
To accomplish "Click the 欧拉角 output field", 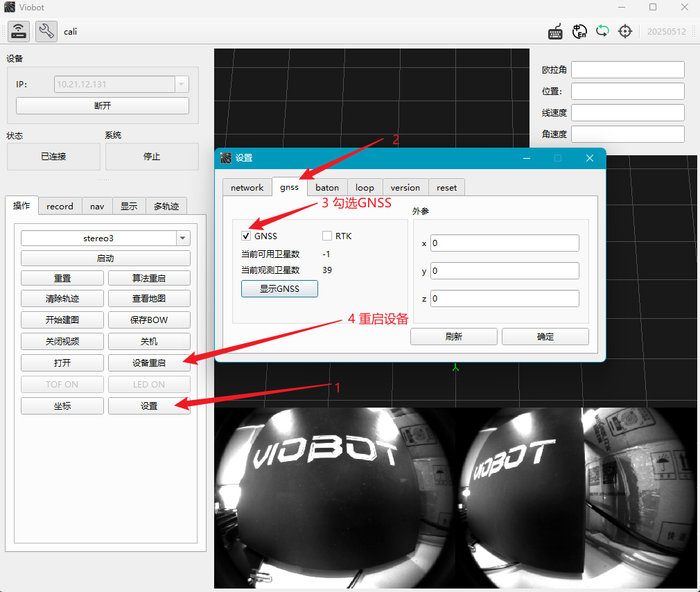I will [628, 69].
